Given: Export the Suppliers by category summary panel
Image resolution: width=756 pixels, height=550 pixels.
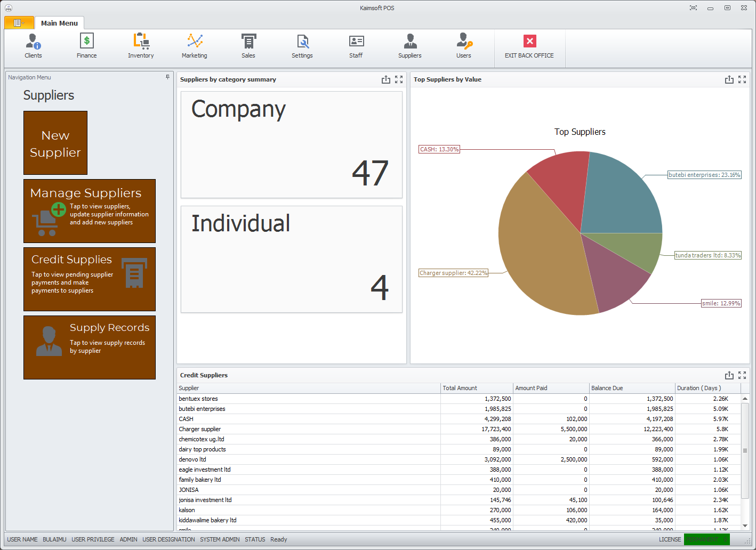Looking at the screenshot, I should (386, 79).
